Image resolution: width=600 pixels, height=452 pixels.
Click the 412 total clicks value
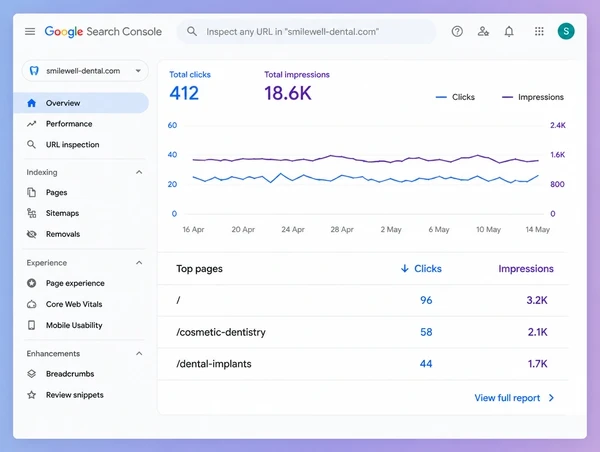point(184,93)
